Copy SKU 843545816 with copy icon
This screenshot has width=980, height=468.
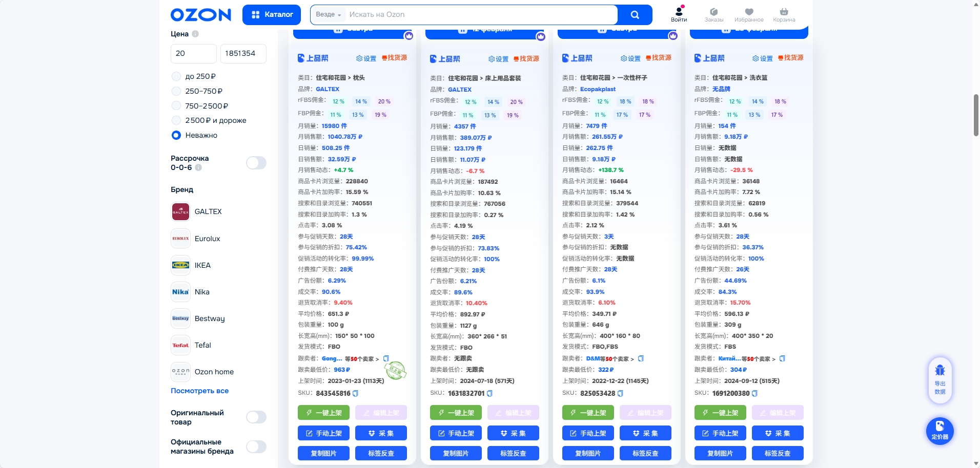pyautogui.click(x=356, y=394)
